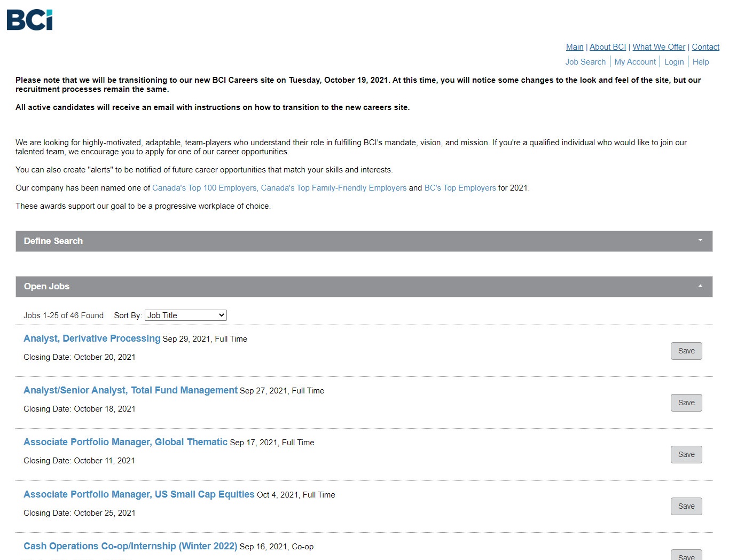Screen dimensions: 729x560
Task: Expand the Define Search panel arrow
Action: tap(700, 241)
